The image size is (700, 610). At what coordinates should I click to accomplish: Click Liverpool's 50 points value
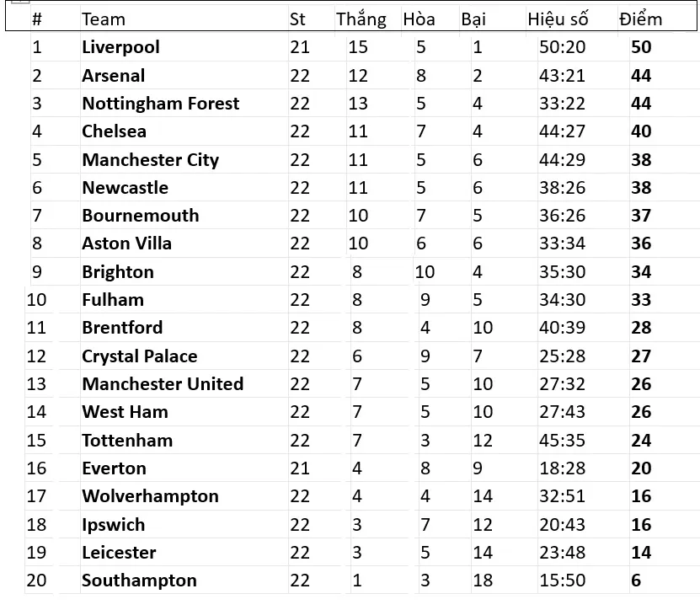(x=641, y=47)
